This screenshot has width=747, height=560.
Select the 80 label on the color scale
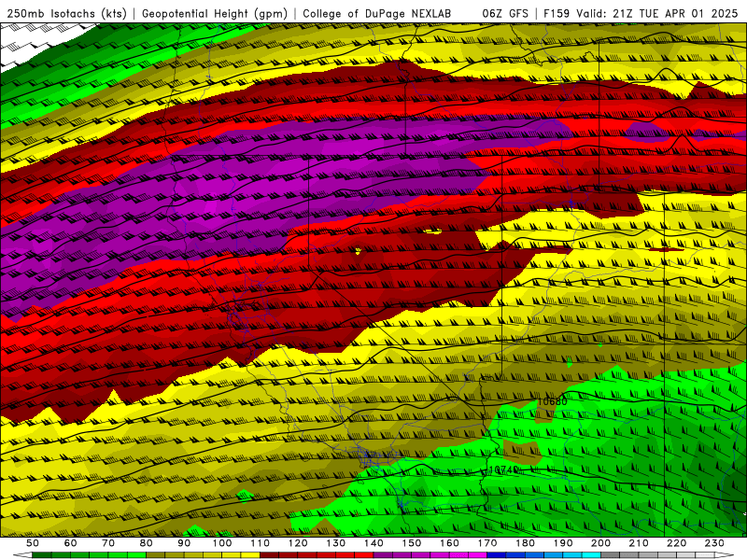coord(147,543)
